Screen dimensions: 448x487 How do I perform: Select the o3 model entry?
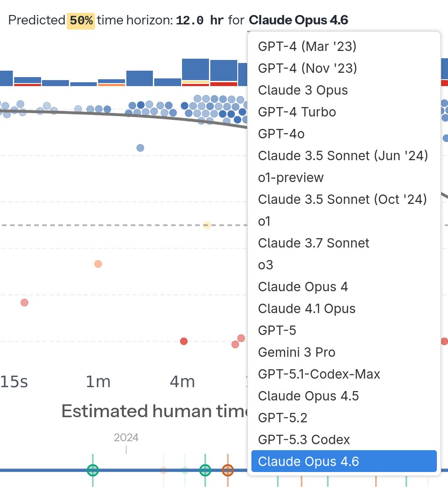344,265
